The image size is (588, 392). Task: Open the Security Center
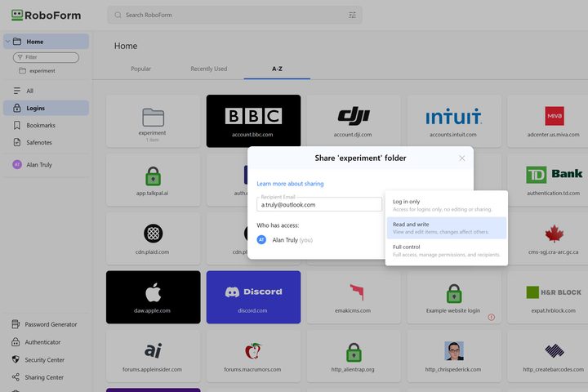pyautogui.click(x=38, y=359)
